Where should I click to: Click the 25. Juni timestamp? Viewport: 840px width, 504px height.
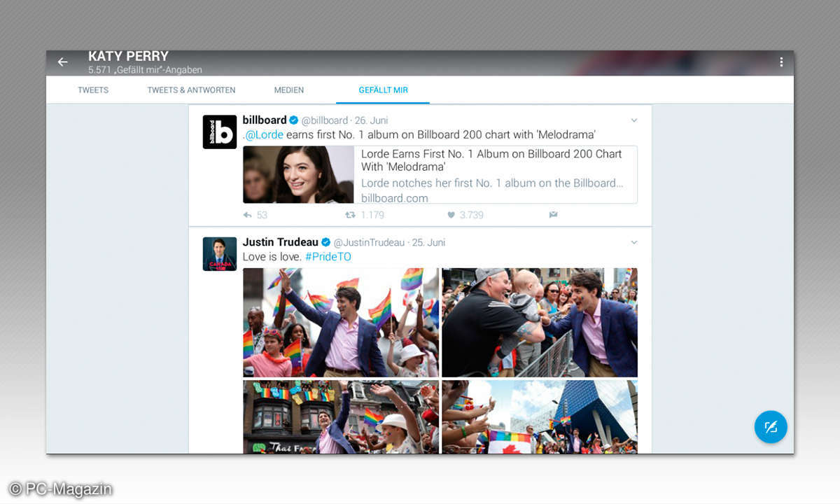(x=428, y=242)
